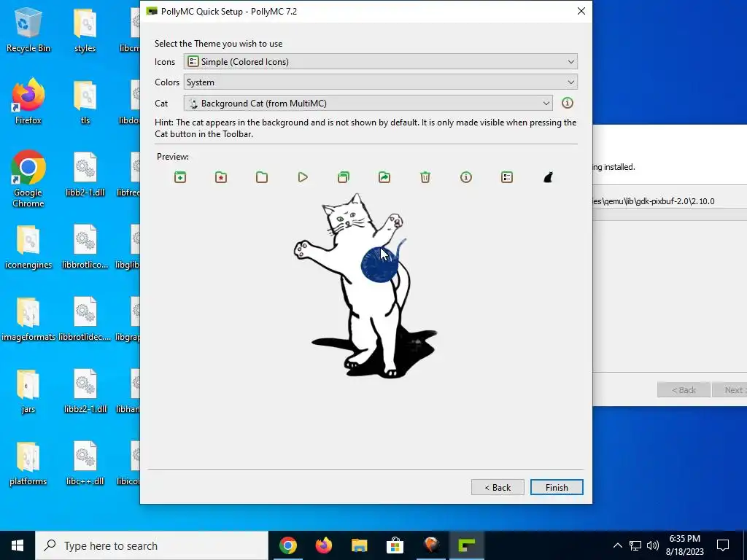Image resolution: width=747 pixels, height=560 pixels.
Task: Select the Google Chrome desktop shortcut
Action: point(28,179)
